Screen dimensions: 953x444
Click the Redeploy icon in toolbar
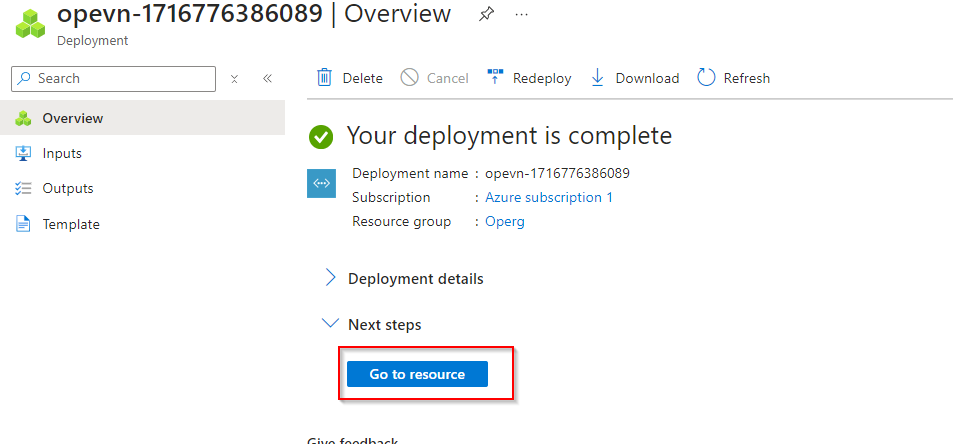coord(495,78)
